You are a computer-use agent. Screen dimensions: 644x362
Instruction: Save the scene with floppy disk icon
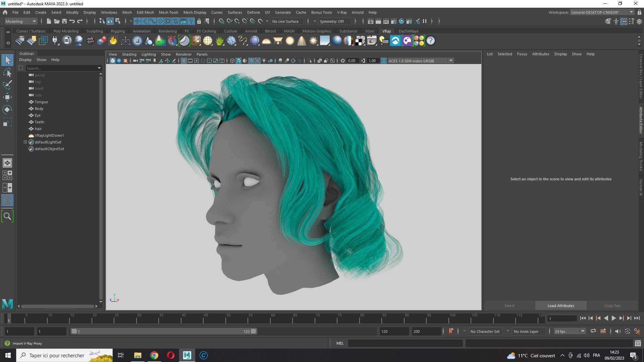[x=64, y=21]
